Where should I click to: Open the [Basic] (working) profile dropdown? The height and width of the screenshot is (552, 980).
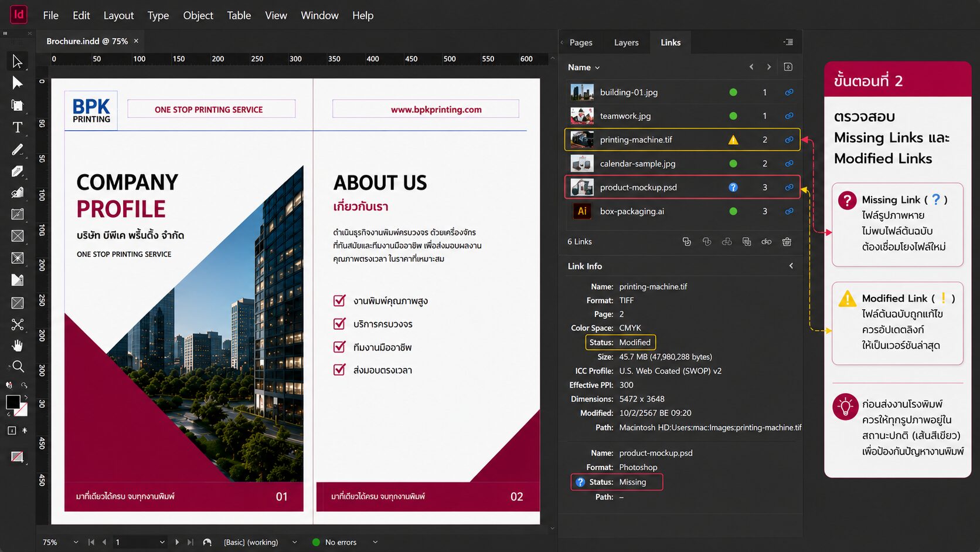294,542
